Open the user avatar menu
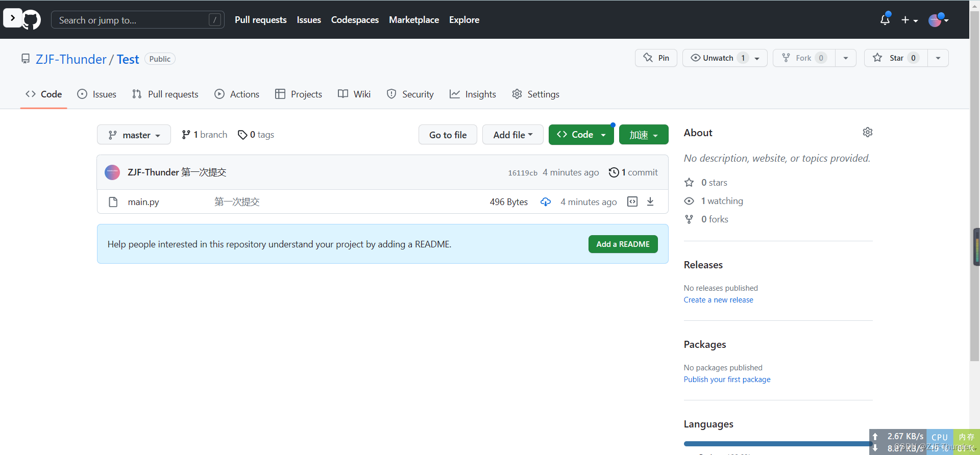The image size is (980, 455). 938,20
